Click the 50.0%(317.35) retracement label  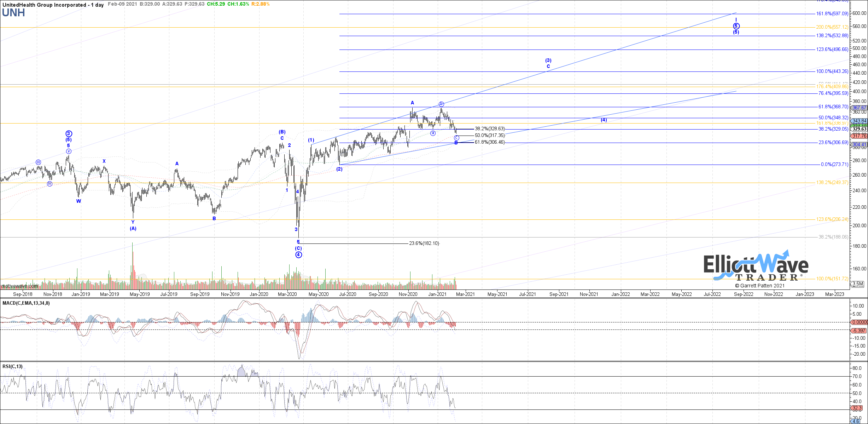pyautogui.click(x=490, y=136)
